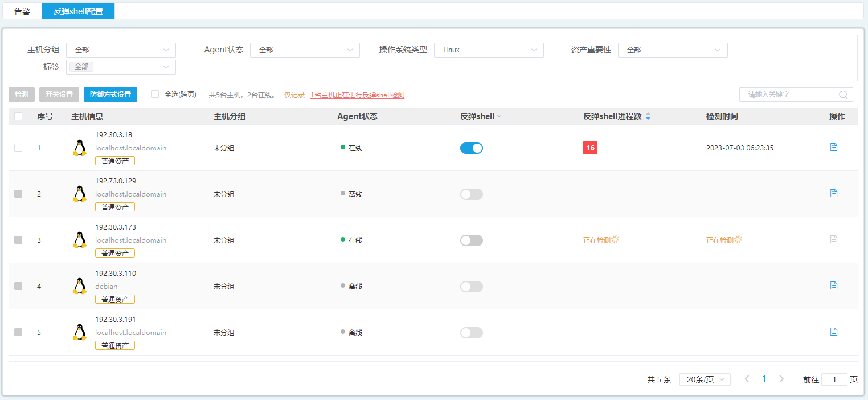This screenshot has width=868, height=400.
Task: Switch to the 告警 tab
Action: click(22, 11)
